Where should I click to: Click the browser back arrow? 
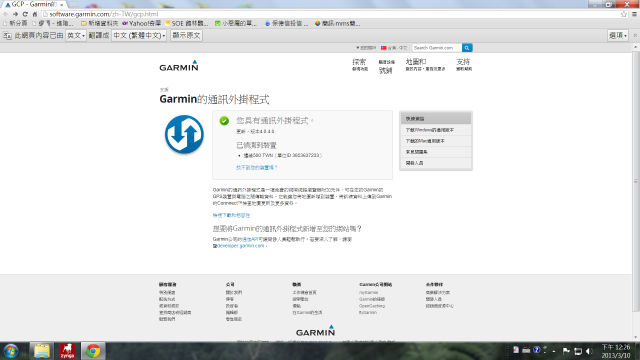click(x=6, y=14)
